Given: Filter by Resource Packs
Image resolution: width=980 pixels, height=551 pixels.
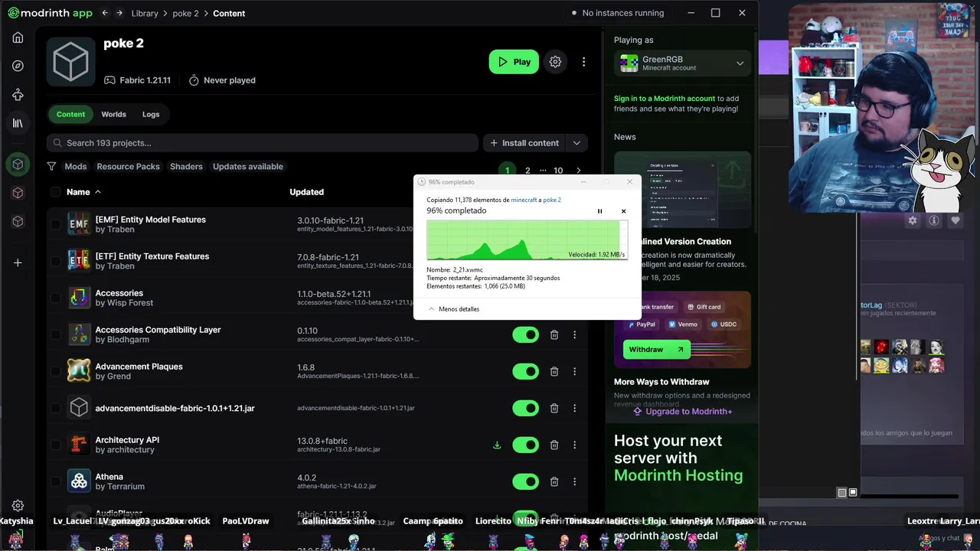Looking at the screenshot, I should point(128,166).
